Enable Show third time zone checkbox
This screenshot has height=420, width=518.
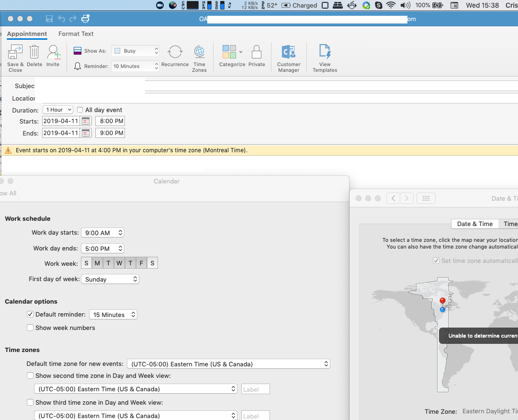coord(30,402)
